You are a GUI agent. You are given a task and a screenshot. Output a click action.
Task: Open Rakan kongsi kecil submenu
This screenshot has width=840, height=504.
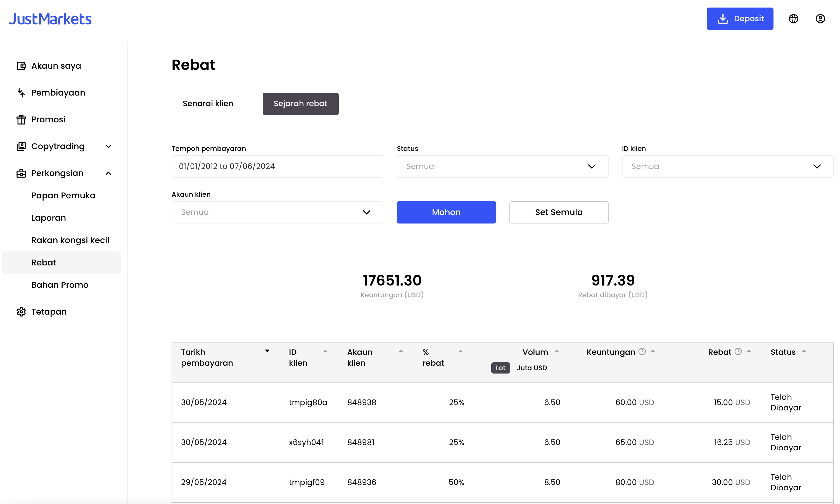pos(70,241)
